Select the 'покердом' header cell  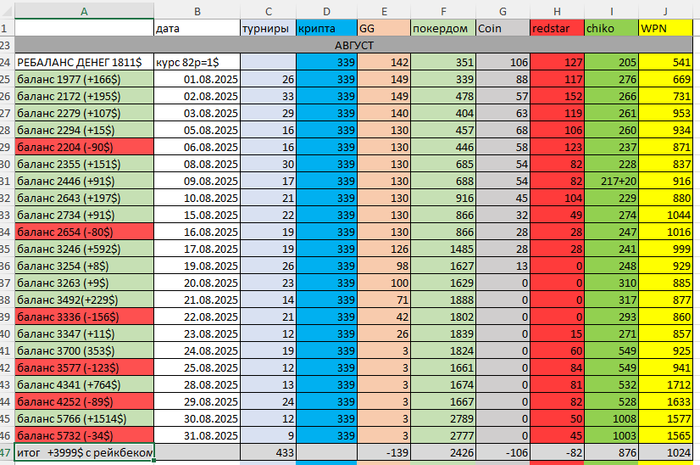(x=443, y=28)
